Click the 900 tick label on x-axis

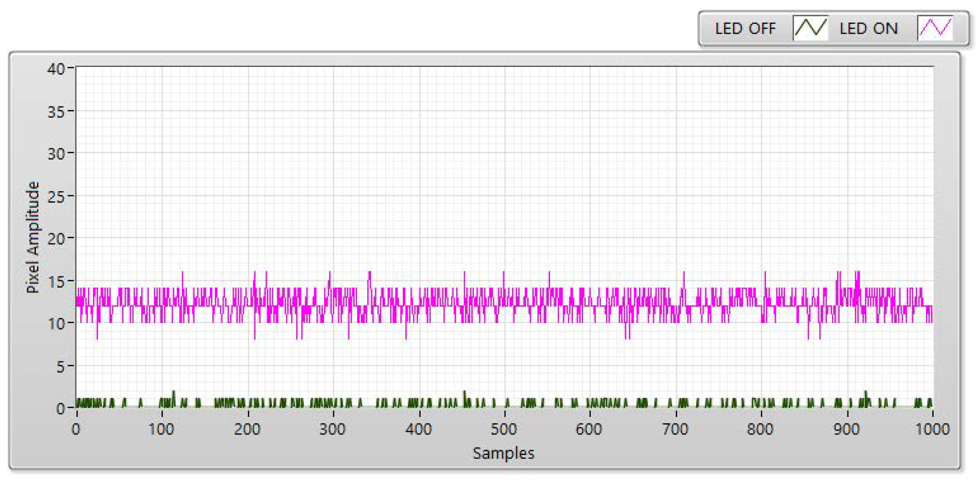[x=846, y=429]
